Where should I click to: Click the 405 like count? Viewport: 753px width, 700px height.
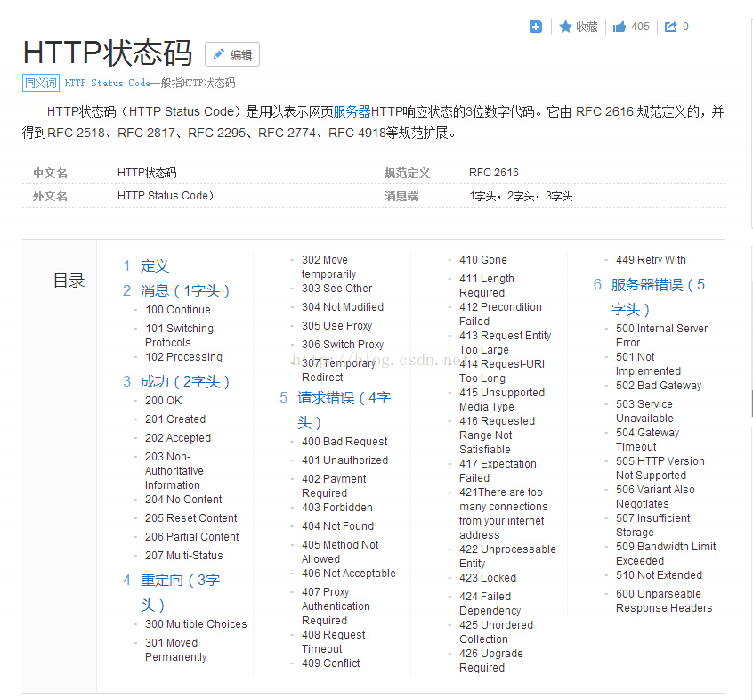click(x=640, y=27)
